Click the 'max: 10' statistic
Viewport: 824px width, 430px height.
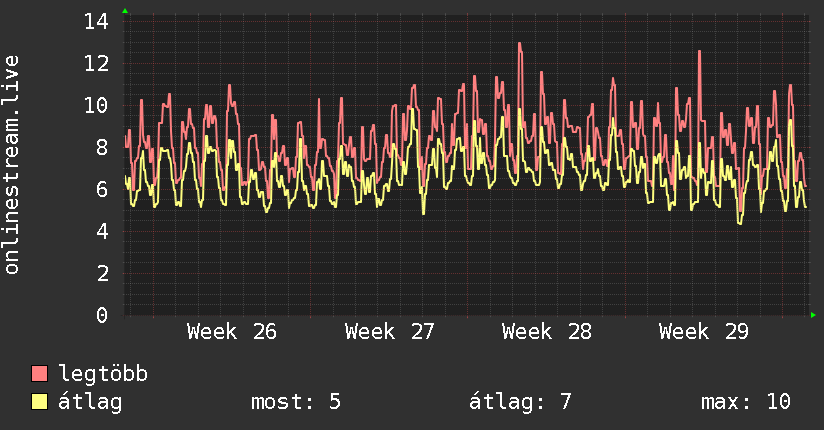[x=746, y=402]
